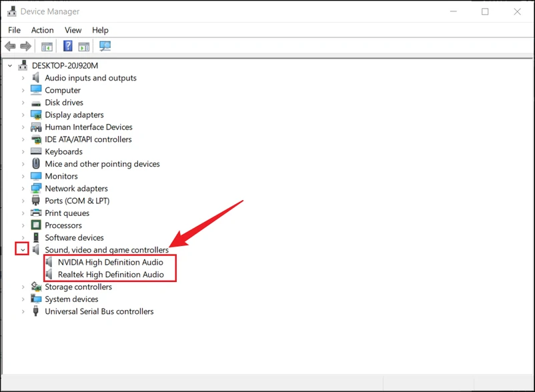Image resolution: width=535 pixels, height=392 pixels.
Task: Click the Human Interface Devices icon
Action: click(x=36, y=127)
